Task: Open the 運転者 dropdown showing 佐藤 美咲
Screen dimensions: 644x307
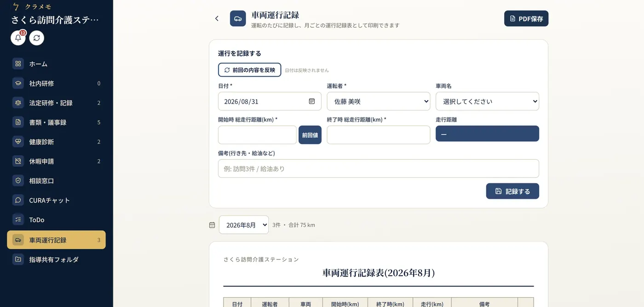Action: (379, 101)
